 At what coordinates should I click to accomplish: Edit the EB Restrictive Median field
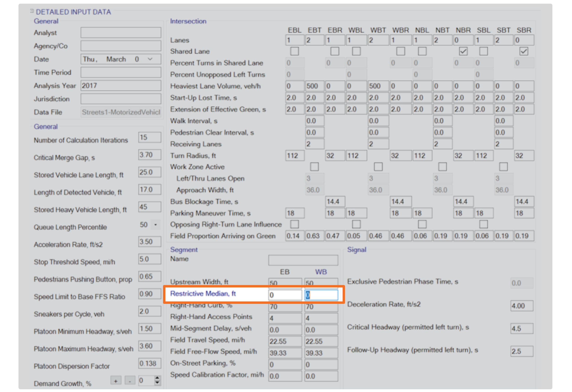(285, 295)
